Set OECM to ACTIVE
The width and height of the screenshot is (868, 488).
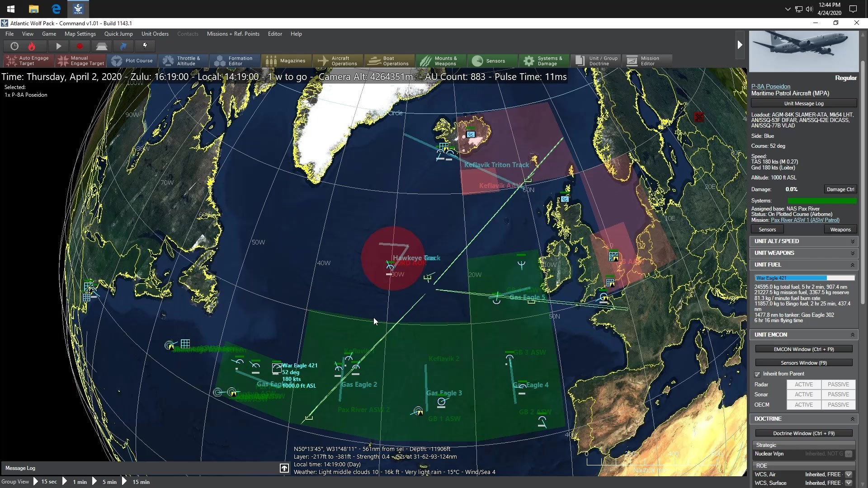point(804,405)
